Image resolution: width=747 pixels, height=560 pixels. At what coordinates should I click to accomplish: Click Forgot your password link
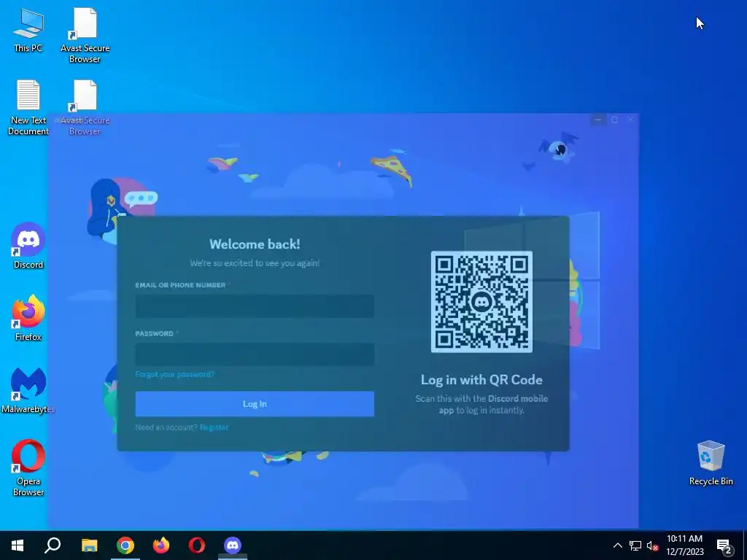click(175, 374)
